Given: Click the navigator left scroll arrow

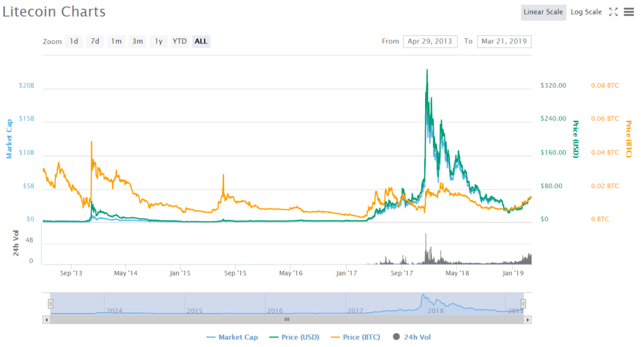Looking at the screenshot, I should [47, 319].
